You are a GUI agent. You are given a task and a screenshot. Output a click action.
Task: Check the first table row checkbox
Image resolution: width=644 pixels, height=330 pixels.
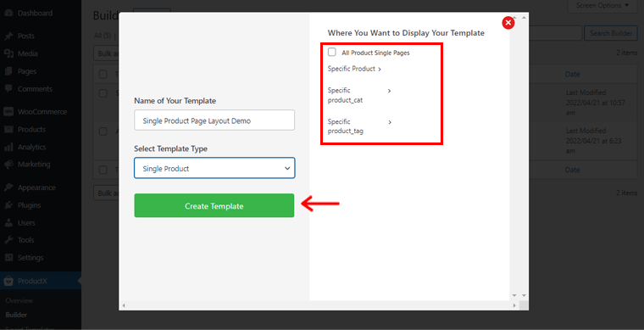103,93
